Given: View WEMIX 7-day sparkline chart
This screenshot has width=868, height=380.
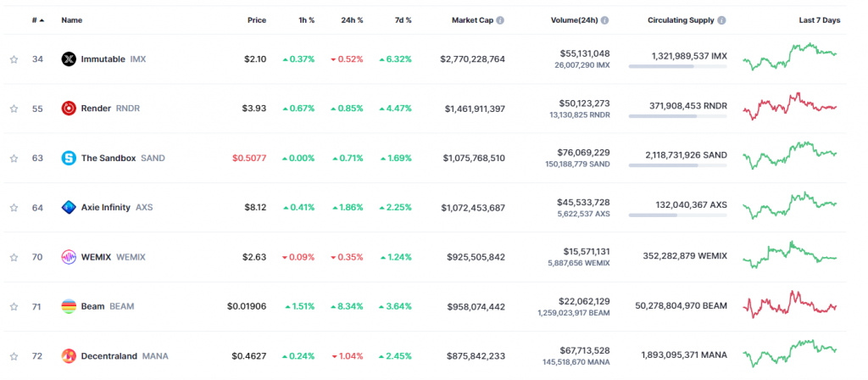Looking at the screenshot, I should [789, 254].
